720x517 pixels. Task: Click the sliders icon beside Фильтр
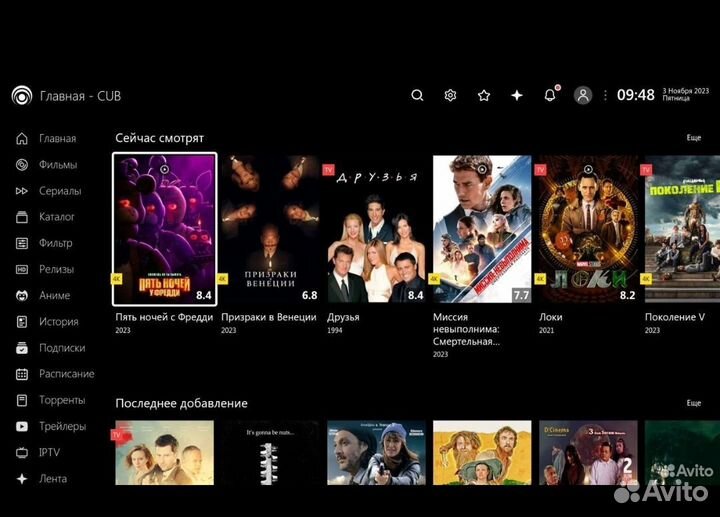click(x=22, y=243)
